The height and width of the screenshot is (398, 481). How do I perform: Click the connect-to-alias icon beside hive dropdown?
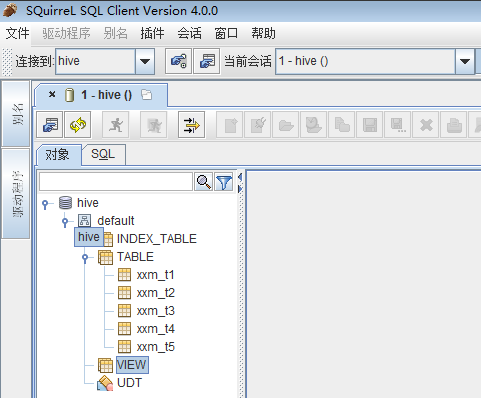point(179,61)
